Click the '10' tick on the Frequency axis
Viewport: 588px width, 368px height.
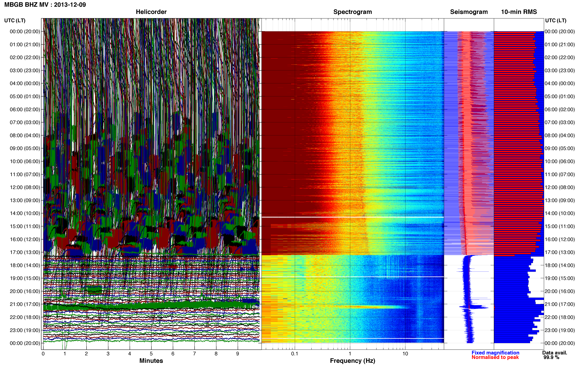(405, 354)
